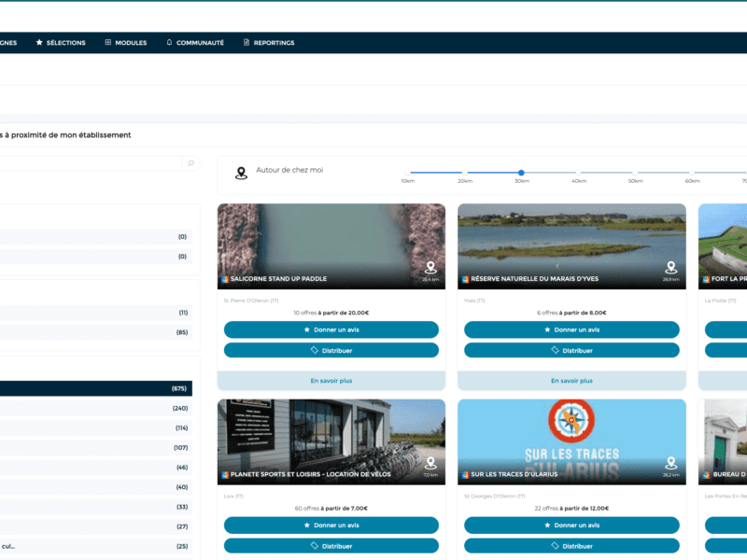Click map pin on Sur les Traces d'Ularius card
Screen dimensions: 747x560
[x=670, y=463]
